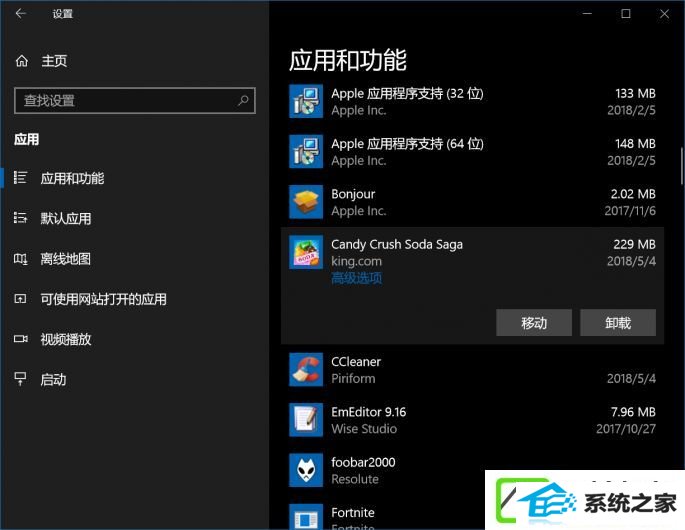Click Apple 应用程序支持 (32 位) text

(x=407, y=94)
